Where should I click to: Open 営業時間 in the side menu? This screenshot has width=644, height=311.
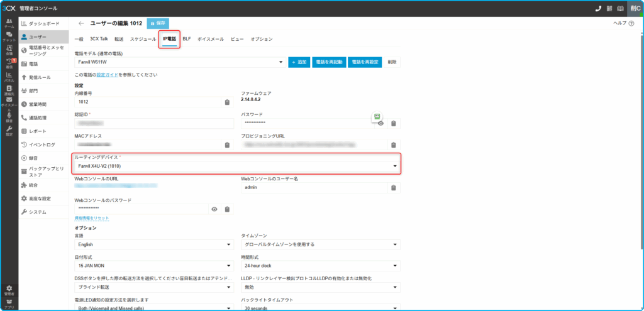(43, 104)
